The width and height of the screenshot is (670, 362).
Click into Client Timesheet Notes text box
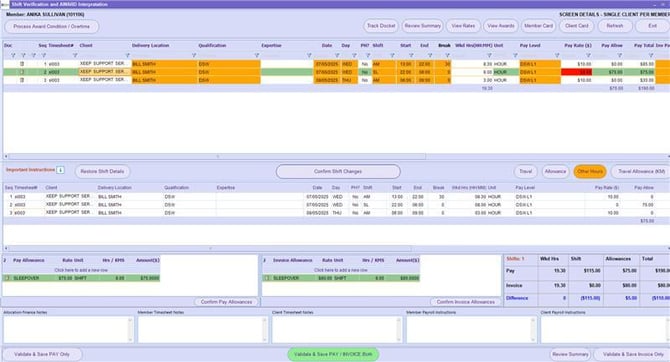coord(337,330)
